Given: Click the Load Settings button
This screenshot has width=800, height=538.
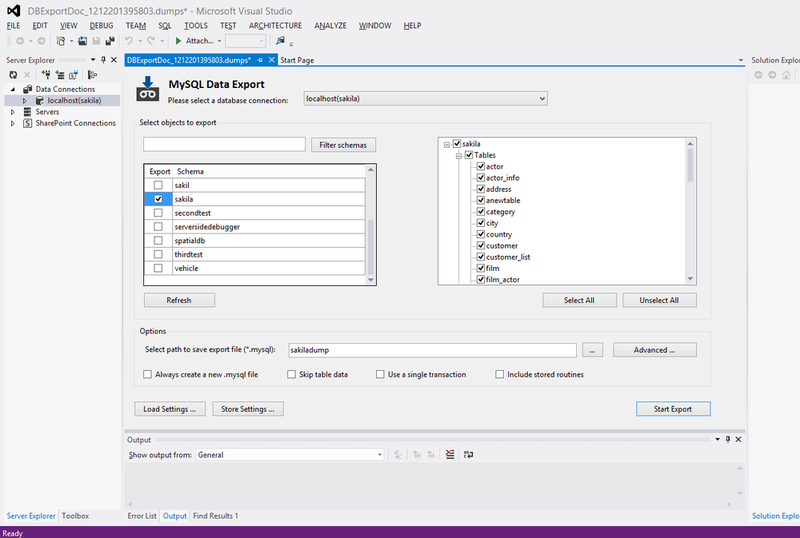Looking at the screenshot, I should pos(170,409).
